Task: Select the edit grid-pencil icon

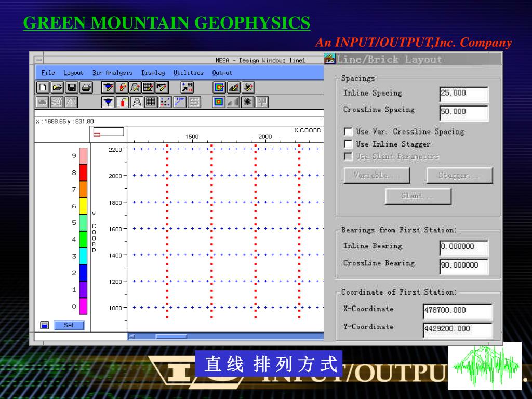Action: [x=148, y=87]
